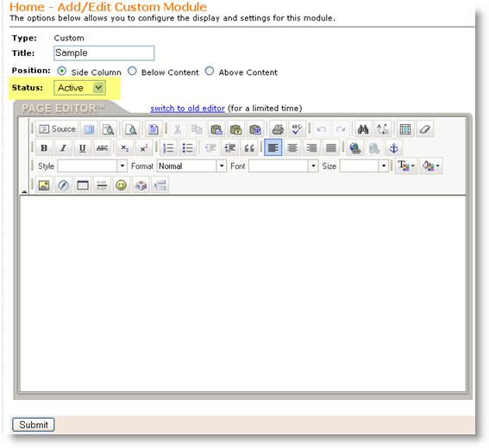Open Find using the binoculars icon
Image resolution: width=489 pixels, height=448 pixels.
coord(363,129)
